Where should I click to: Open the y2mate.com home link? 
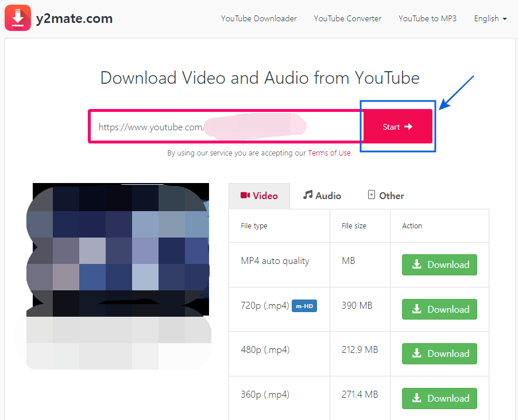click(x=74, y=18)
